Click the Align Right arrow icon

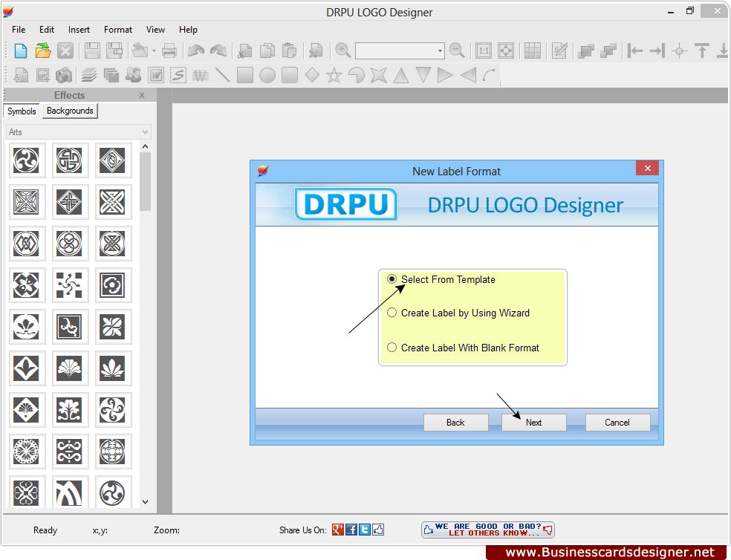click(657, 51)
